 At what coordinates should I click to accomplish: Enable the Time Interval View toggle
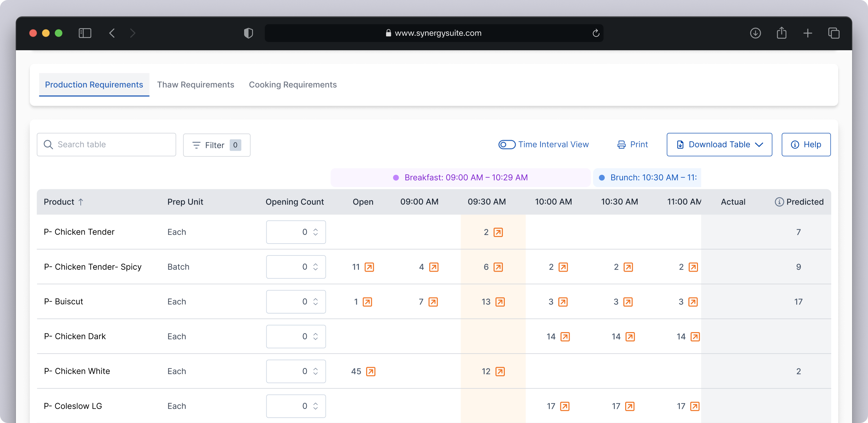click(507, 145)
